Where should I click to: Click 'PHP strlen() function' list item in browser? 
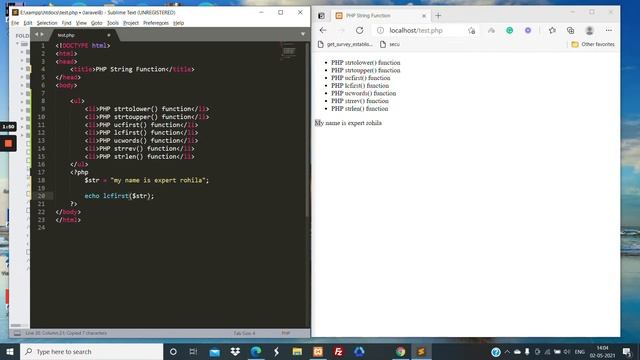click(x=360, y=109)
